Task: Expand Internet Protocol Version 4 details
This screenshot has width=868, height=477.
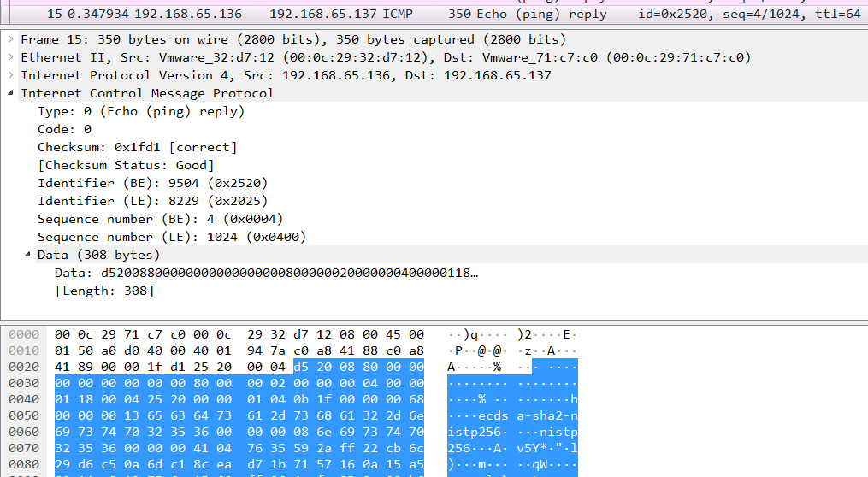Action: coord(11,75)
